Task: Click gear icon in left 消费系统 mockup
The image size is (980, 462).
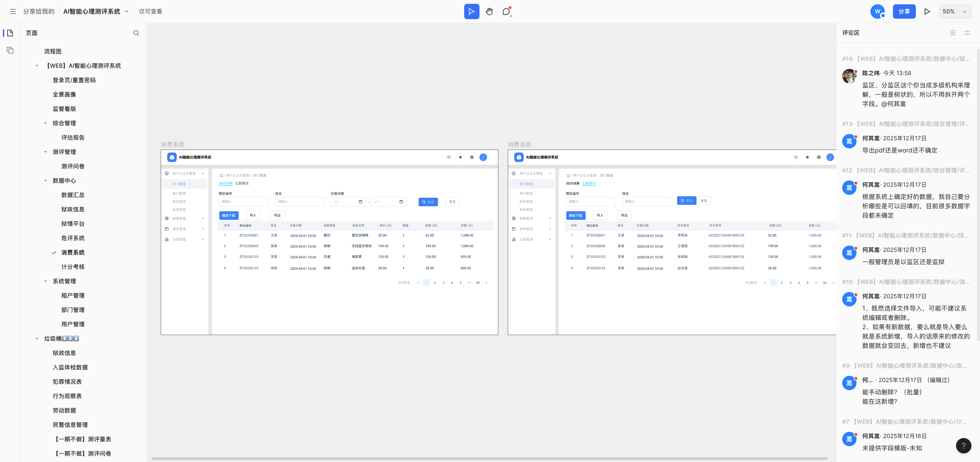Action: tap(472, 157)
